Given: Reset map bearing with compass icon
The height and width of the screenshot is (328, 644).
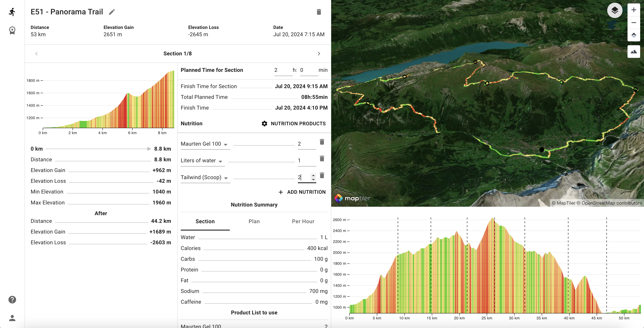Looking at the screenshot, I should (x=633, y=35).
